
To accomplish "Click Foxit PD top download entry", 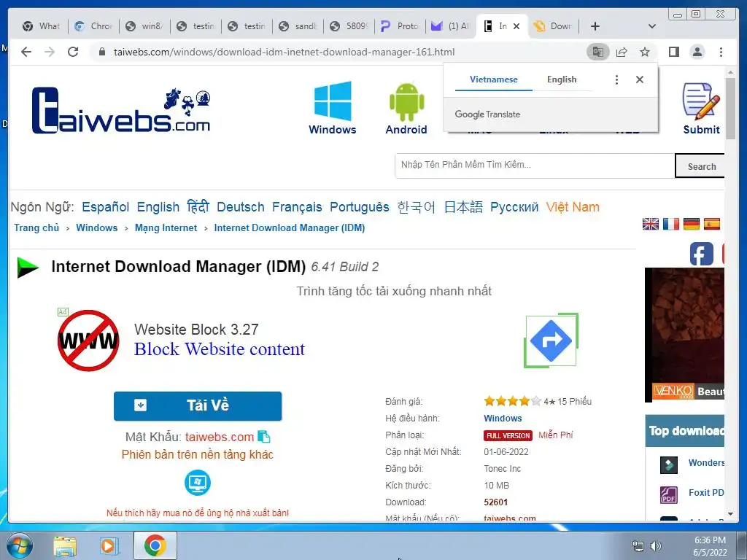I will click(692, 494).
